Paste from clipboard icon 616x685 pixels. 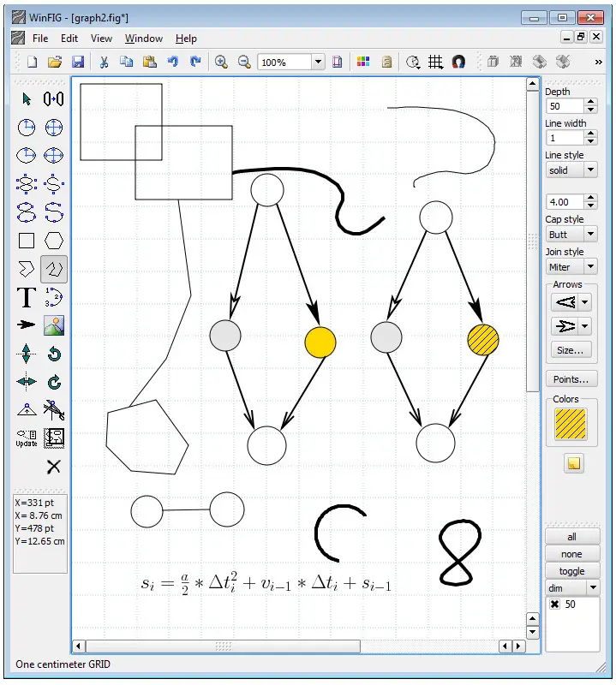click(150, 62)
